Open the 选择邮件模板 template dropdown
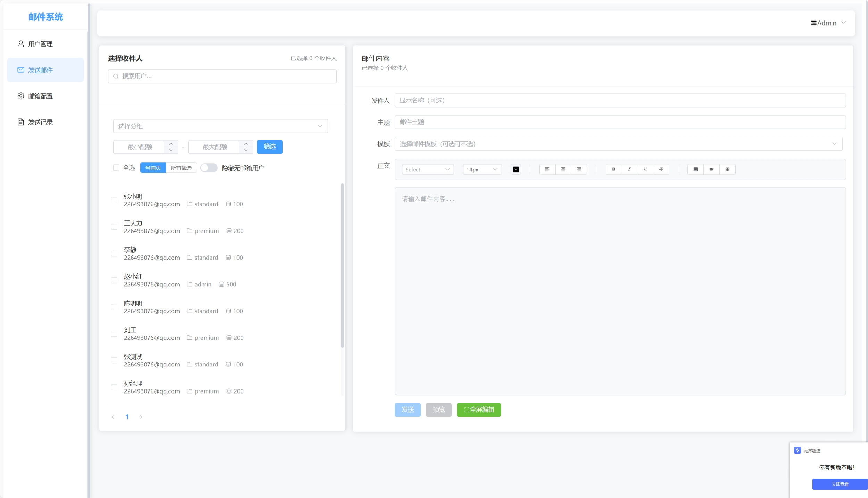 click(618, 144)
